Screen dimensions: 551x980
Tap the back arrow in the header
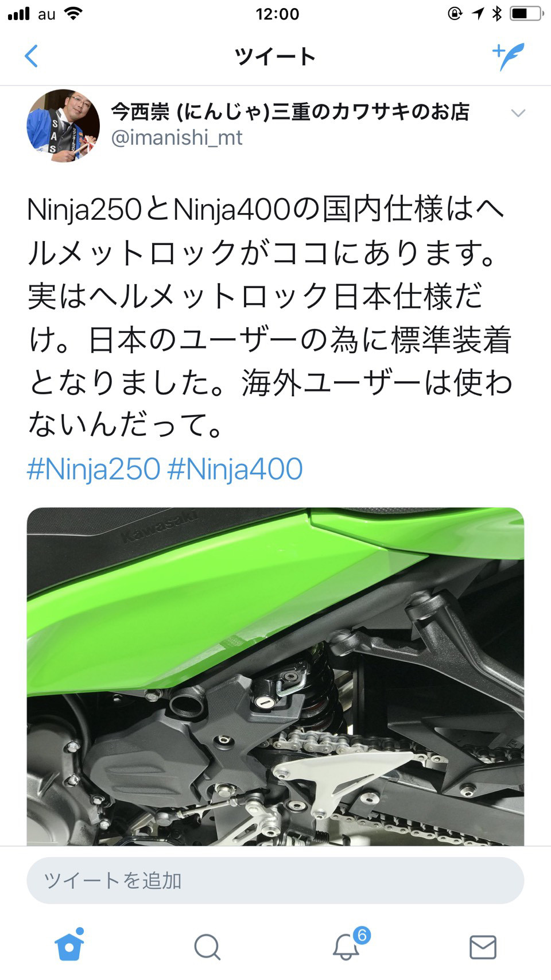click(32, 56)
